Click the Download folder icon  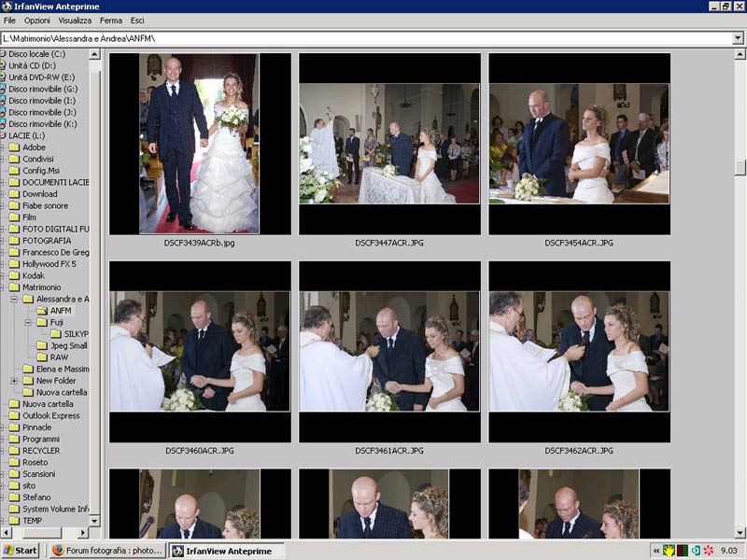pos(14,194)
